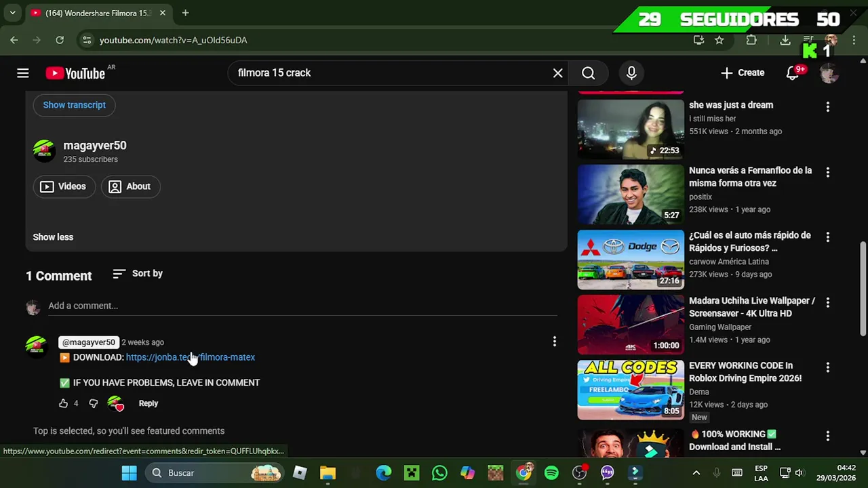
Task: Click Show transcript button
Action: click(x=74, y=105)
